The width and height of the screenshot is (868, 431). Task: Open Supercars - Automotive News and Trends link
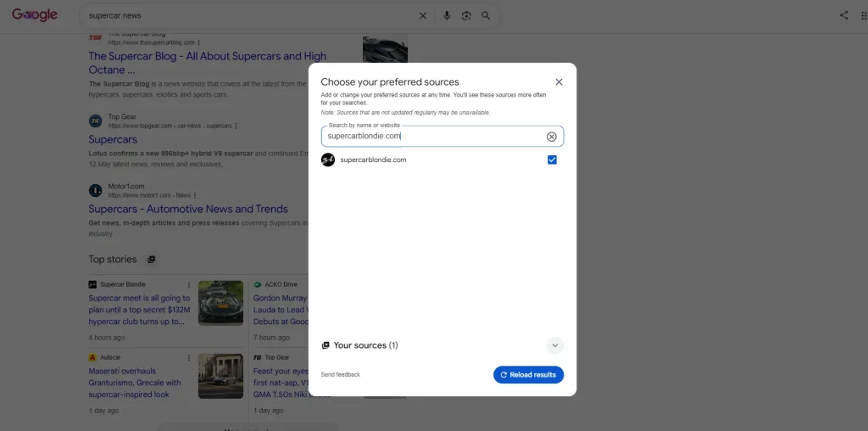[188, 209]
